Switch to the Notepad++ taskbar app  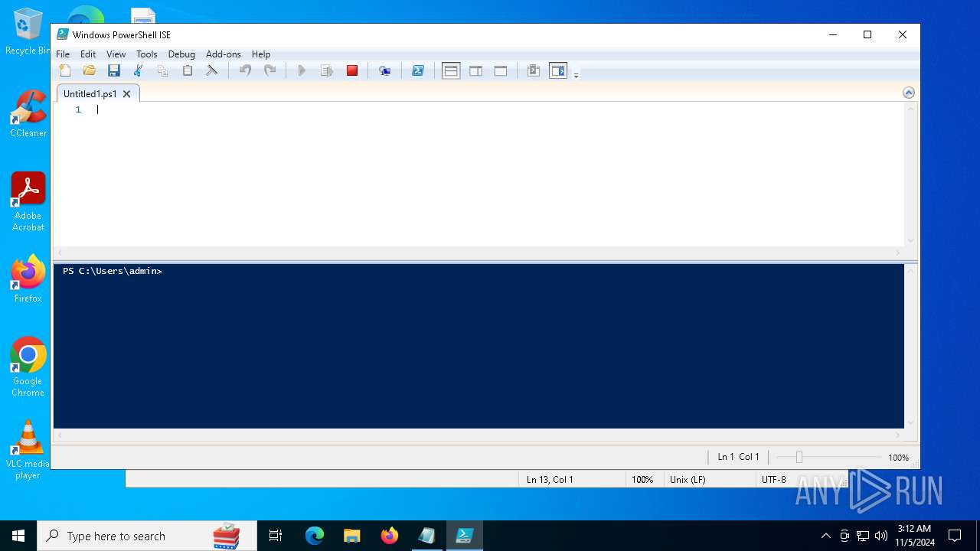pyautogui.click(x=427, y=536)
